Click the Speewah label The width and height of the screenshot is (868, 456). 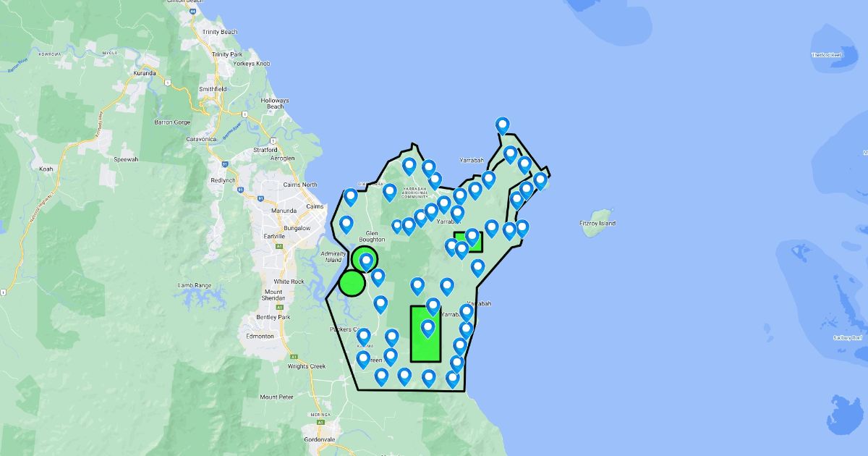tap(125, 159)
